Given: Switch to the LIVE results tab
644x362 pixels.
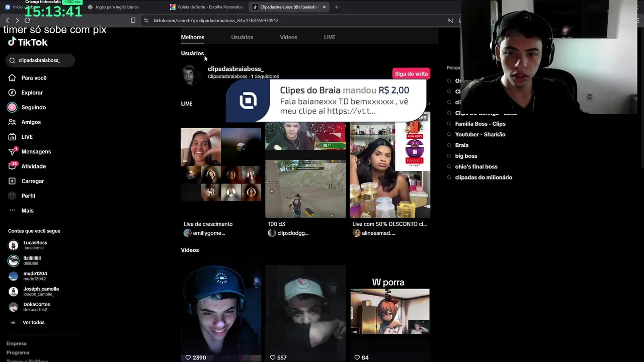Looking at the screenshot, I should click(330, 37).
